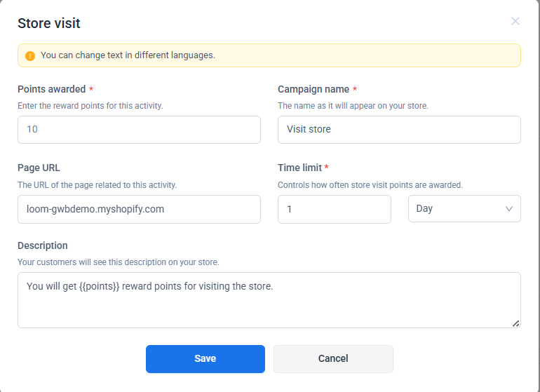Screen dimensions: 540x392
Task: Click the Campaign name text field
Action: click(x=399, y=130)
